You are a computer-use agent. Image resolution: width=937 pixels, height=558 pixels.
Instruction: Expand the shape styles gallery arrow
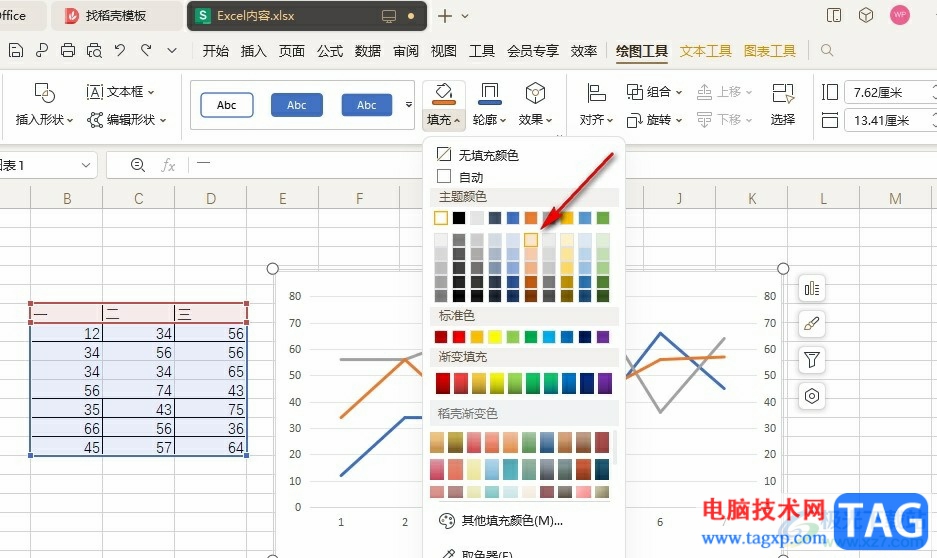(409, 105)
